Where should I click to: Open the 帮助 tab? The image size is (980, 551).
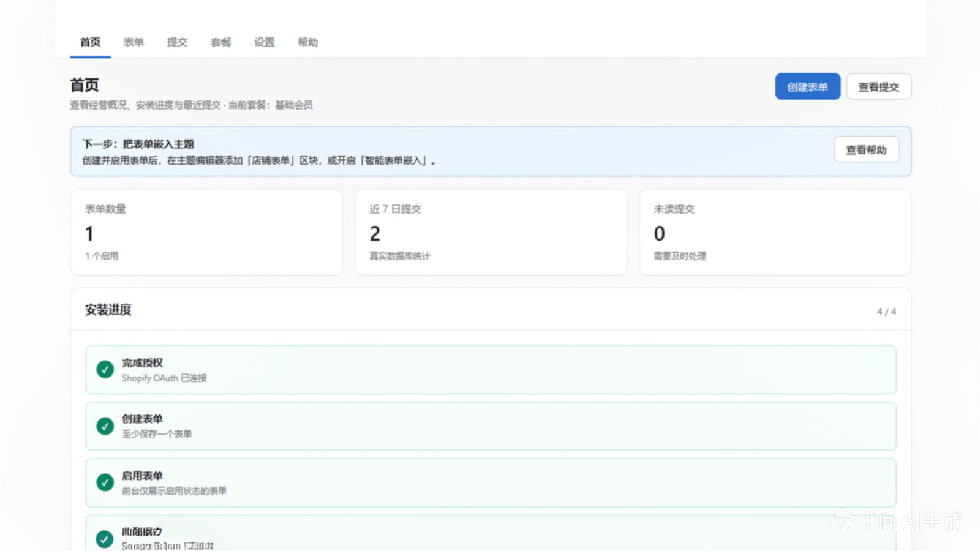[307, 42]
